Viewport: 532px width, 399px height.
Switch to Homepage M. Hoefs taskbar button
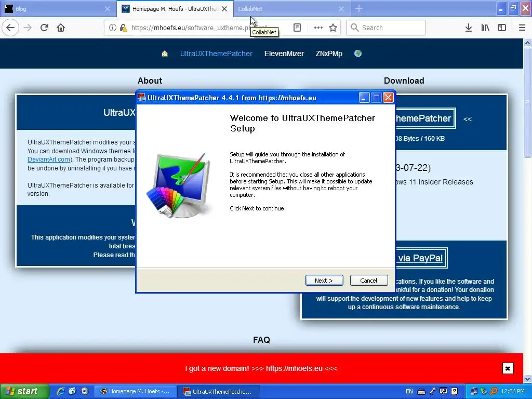(135, 392)
